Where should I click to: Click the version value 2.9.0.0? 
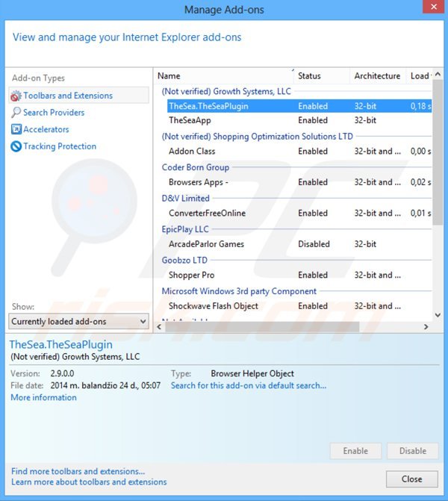(x=62, y=373)
